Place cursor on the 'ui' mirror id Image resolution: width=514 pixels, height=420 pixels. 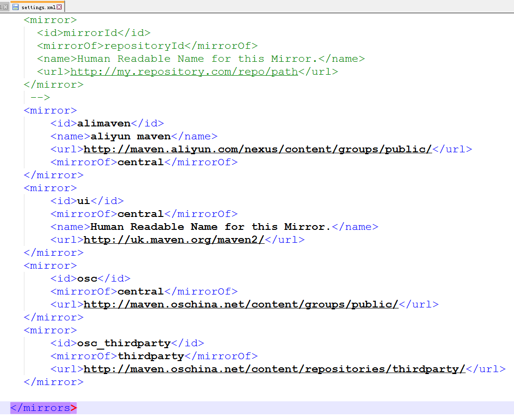(83, 201)
